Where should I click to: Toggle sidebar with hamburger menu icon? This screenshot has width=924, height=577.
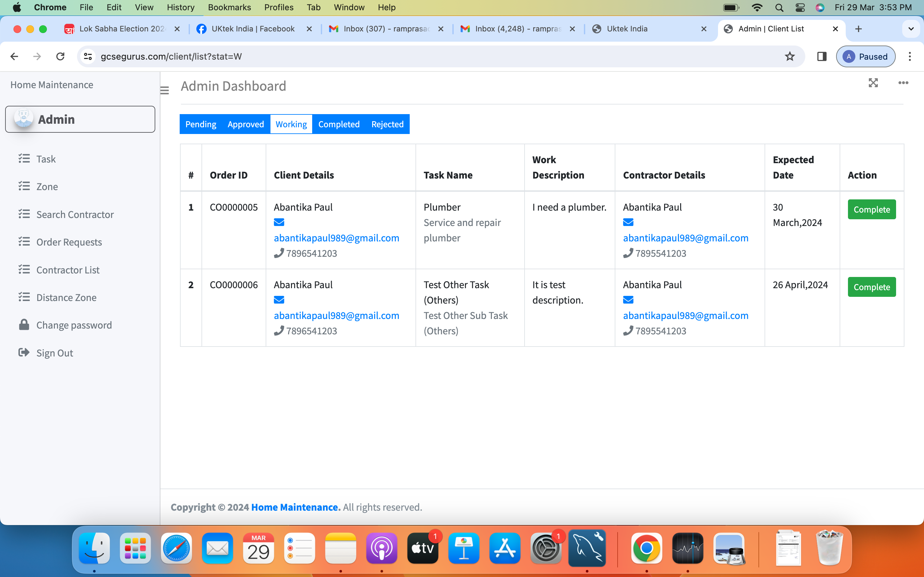coord(165,90)
